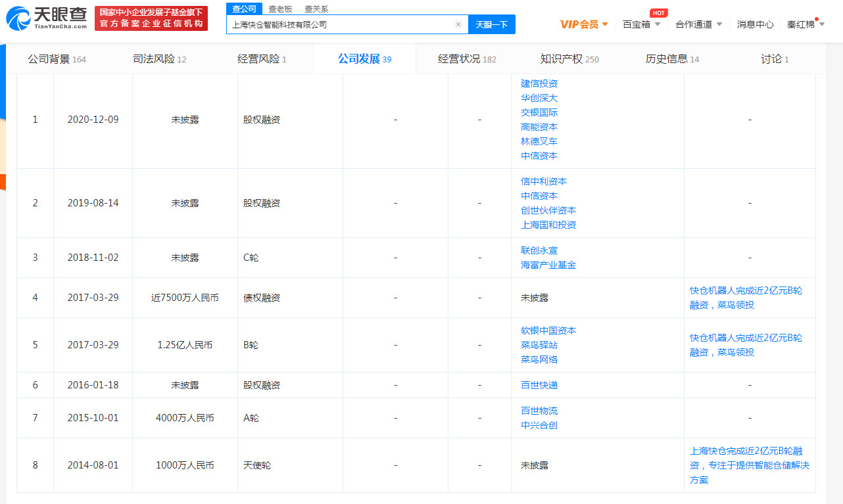Expand the 合作通道 dropdown

tap(699, 24)
